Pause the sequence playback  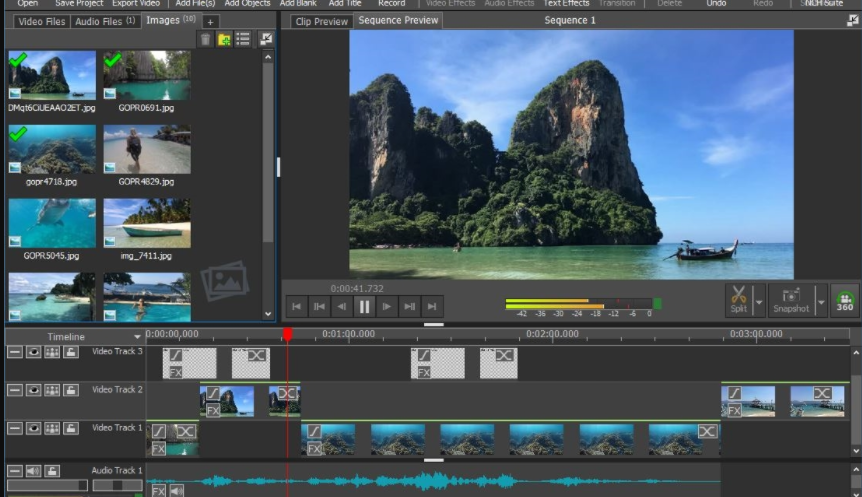click(364, 307)
